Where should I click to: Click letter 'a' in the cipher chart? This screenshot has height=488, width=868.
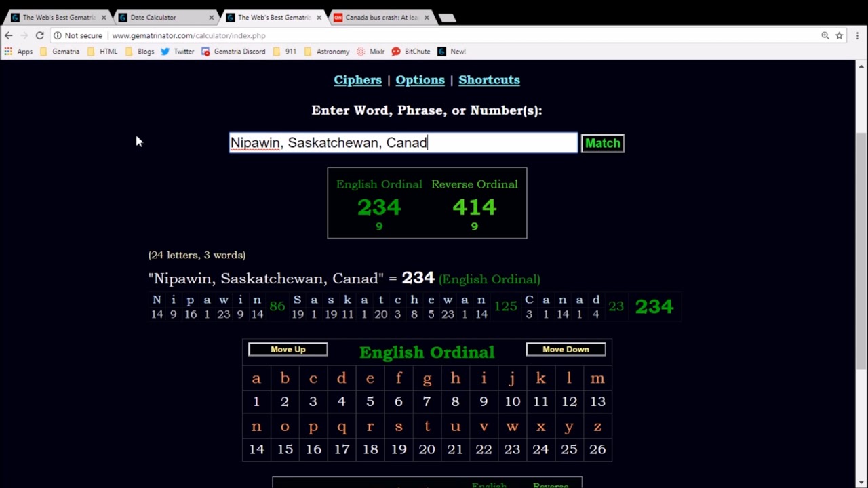pyautogui.click(x=256, y=378)
